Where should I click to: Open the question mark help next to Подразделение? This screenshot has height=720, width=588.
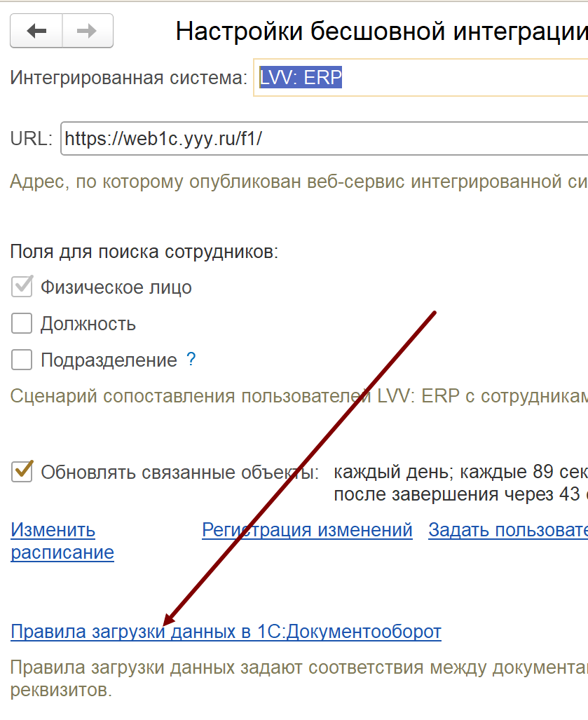tap(191, 360)
